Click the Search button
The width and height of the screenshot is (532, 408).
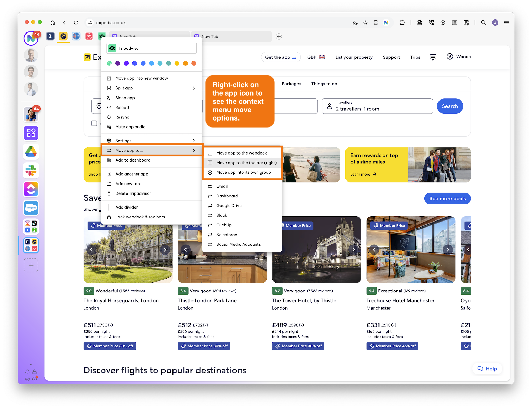(x=450, y=106)
